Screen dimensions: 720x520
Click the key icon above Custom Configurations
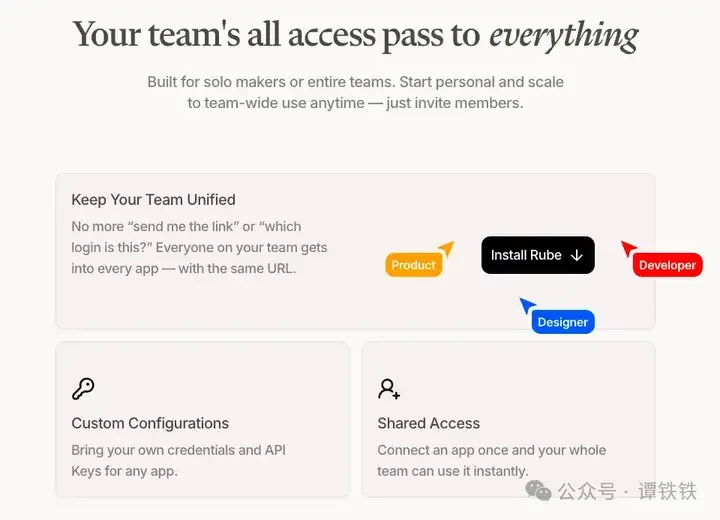click(83, 389)
